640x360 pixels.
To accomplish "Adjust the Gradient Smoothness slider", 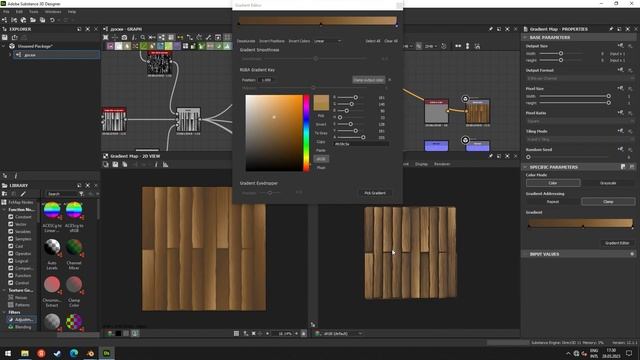I will [316, 59].
